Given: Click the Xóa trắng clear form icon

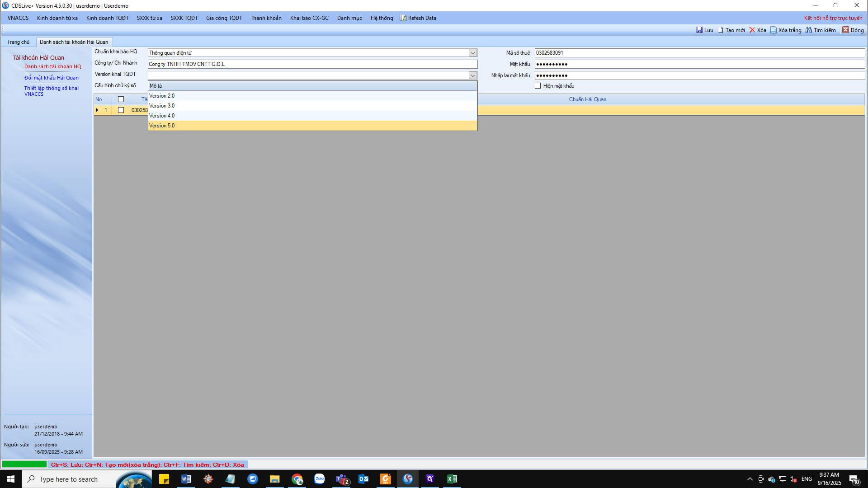Looking at the screenshot, I should pos(774,30).
